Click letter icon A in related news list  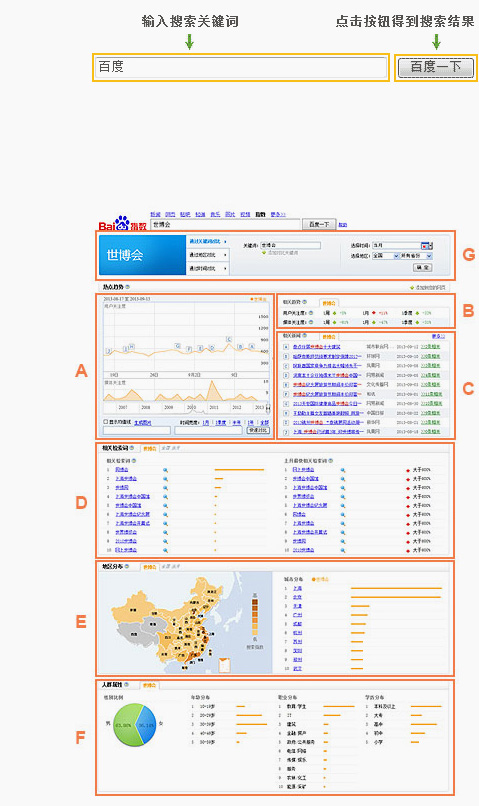point(286,346)
